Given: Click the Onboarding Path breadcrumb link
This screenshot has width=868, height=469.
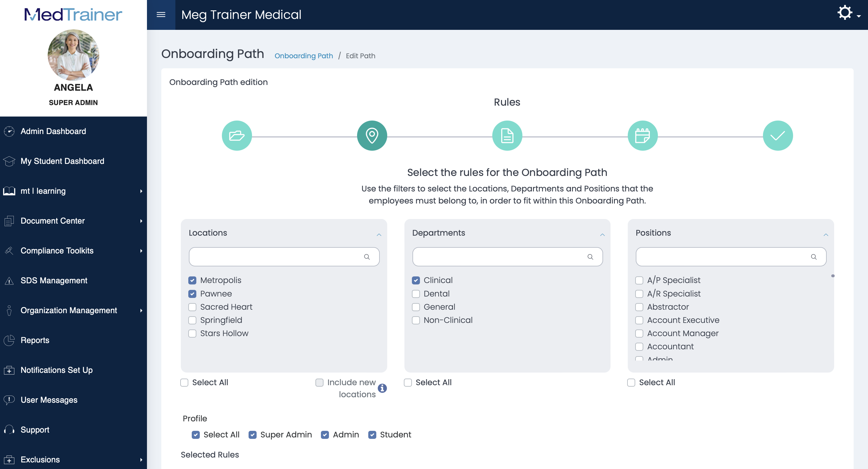Looking at the screenshot, I should click(304, 56).
